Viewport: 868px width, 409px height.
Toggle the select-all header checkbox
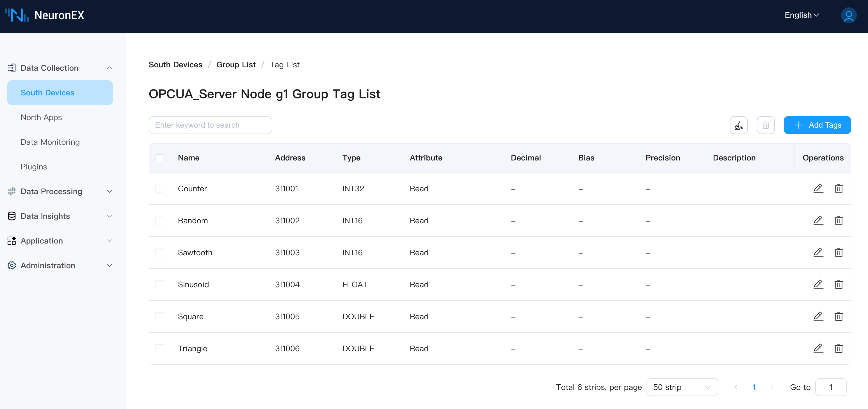(x=159, y=158)
